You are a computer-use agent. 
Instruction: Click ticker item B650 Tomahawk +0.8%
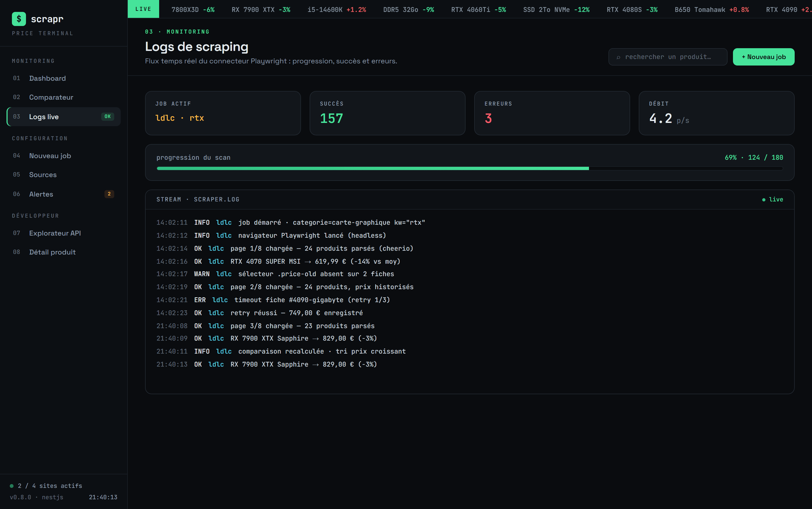coord(712,10)
